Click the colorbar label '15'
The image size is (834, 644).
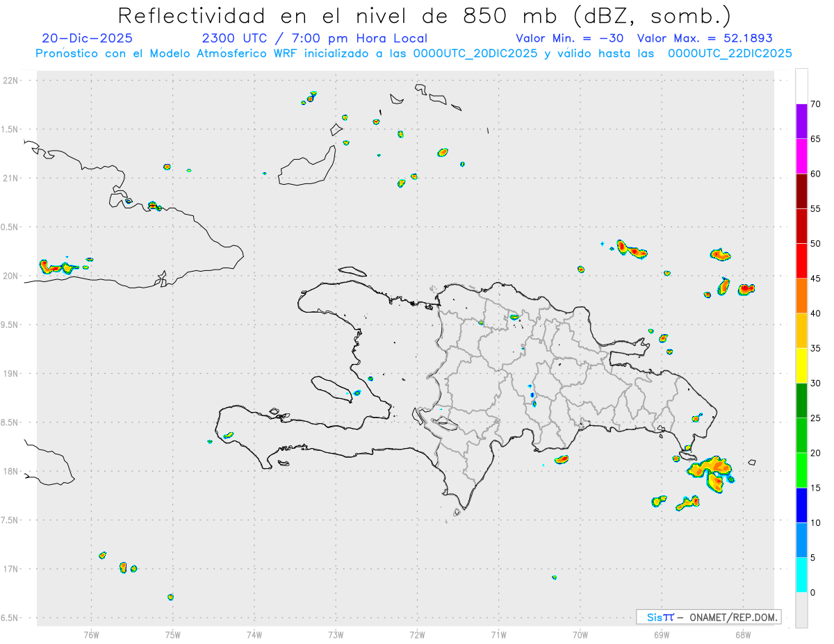[x=816, y=488]
